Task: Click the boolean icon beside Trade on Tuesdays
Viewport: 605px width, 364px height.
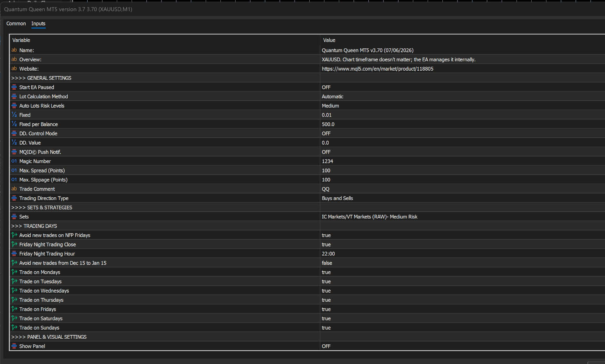Action: click(x=14, y=282)
